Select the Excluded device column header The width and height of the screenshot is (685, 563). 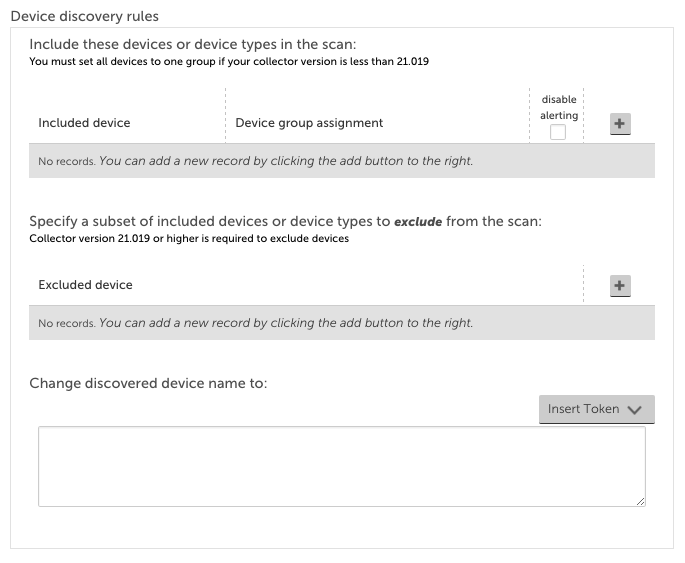[85, 285]
